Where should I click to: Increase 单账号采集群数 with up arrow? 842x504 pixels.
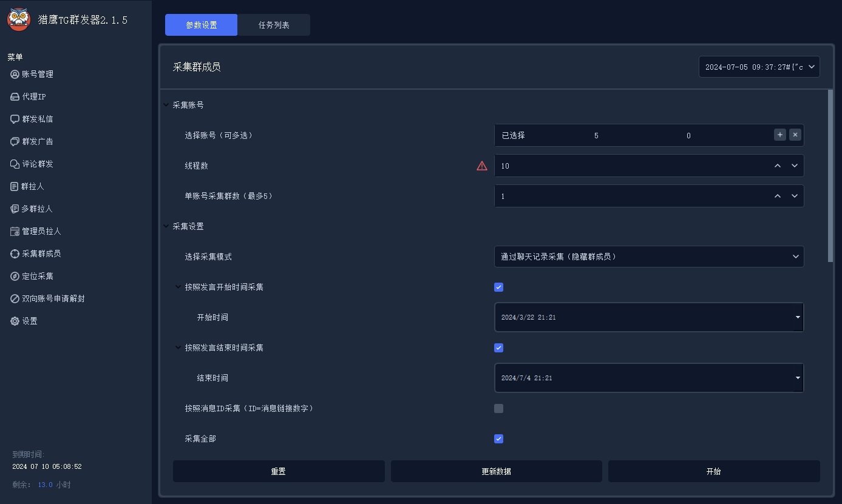click(778, 196)
